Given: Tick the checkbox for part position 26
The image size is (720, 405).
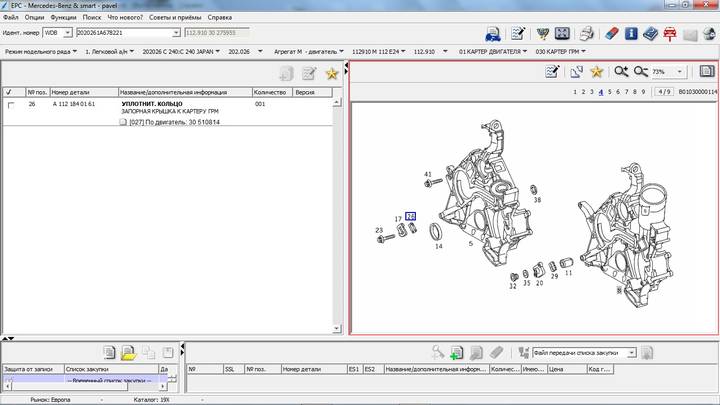Looking at the screenshot, I should click(x=11, y=104).
